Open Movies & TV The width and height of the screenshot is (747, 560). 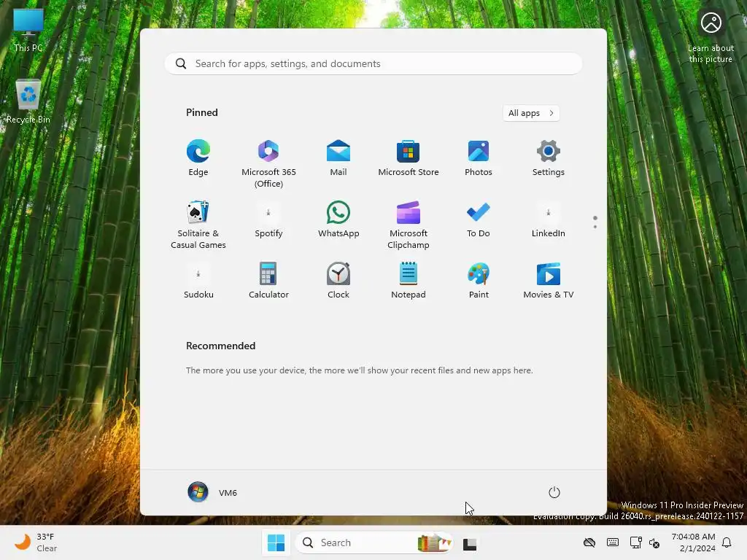coord(549,281)
